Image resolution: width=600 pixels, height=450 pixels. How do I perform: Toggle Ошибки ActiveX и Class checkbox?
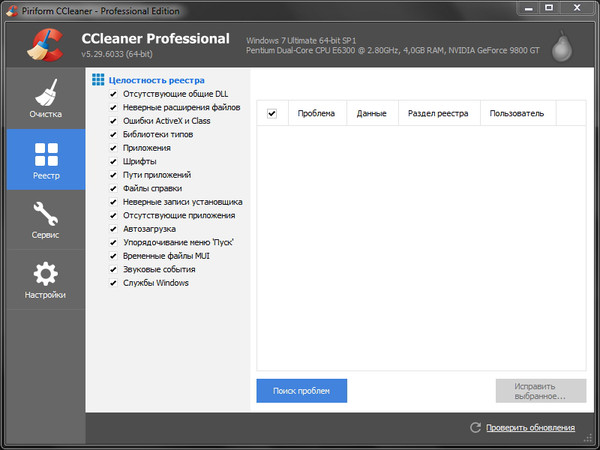click(x=113, y=121)
